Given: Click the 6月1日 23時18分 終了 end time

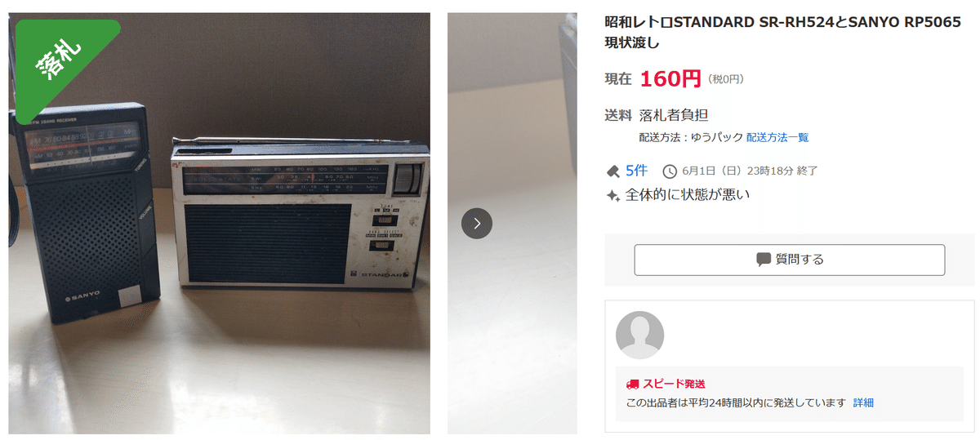Looking at the screenshot, I should [750, 171].
